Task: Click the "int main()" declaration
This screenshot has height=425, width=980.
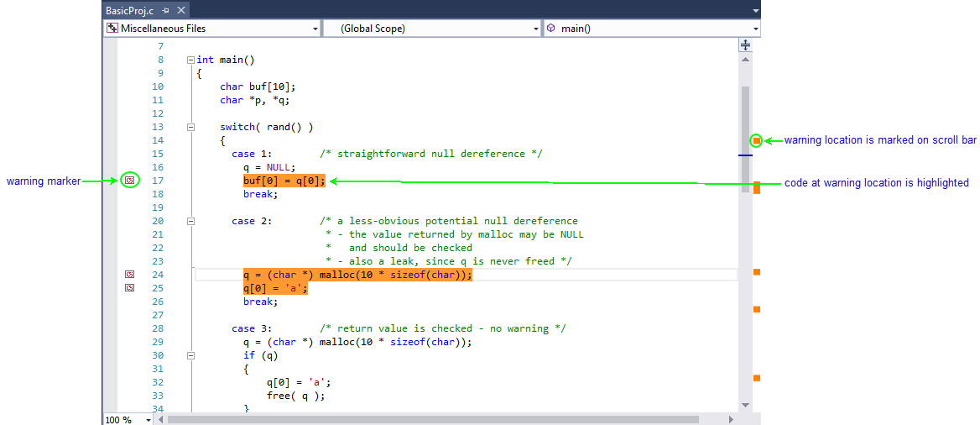Action: [226, 60]
